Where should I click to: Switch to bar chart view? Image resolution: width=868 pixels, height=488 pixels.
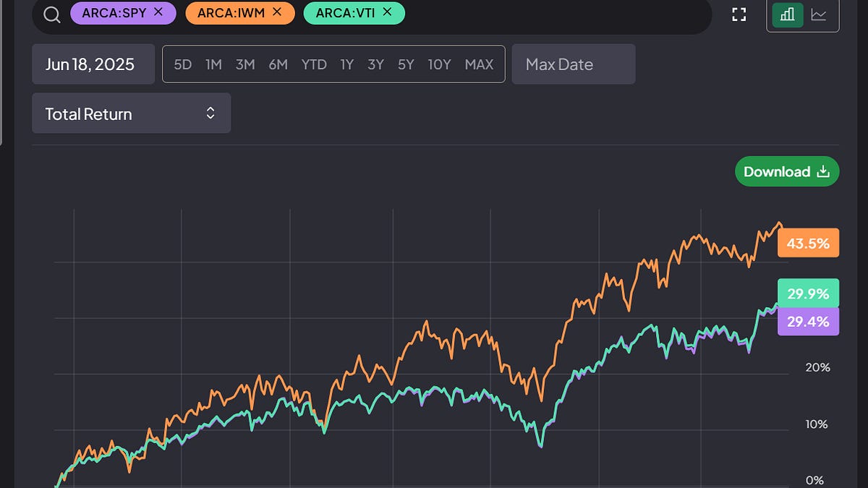(x=788, y=14)
